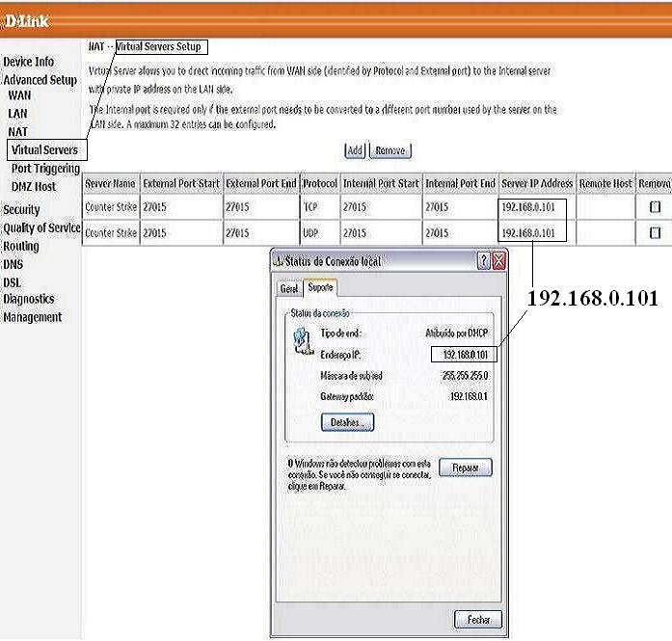Viewport: 672px width, 641px height.
Task: Click the D-Link logo in header
Action: (x=28, y=19)
